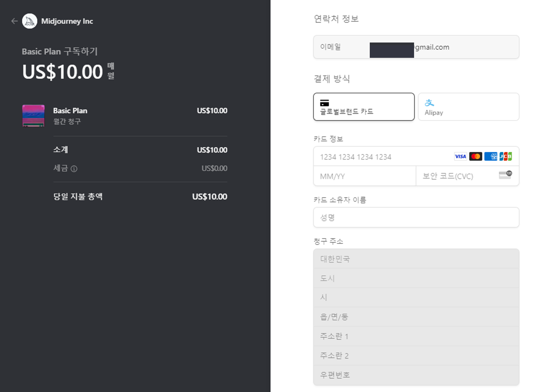Click the 'Basic Plan' line item name
This screenshot has height=392, width=540.
[70, 111]
